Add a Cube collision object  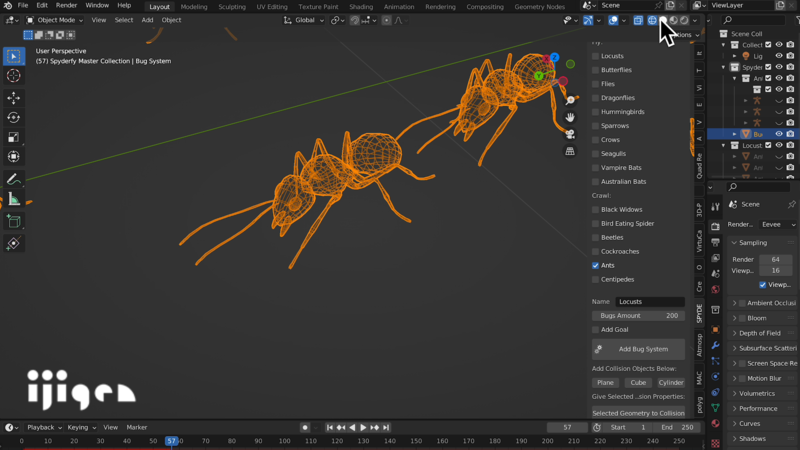(x=638, y=383)
